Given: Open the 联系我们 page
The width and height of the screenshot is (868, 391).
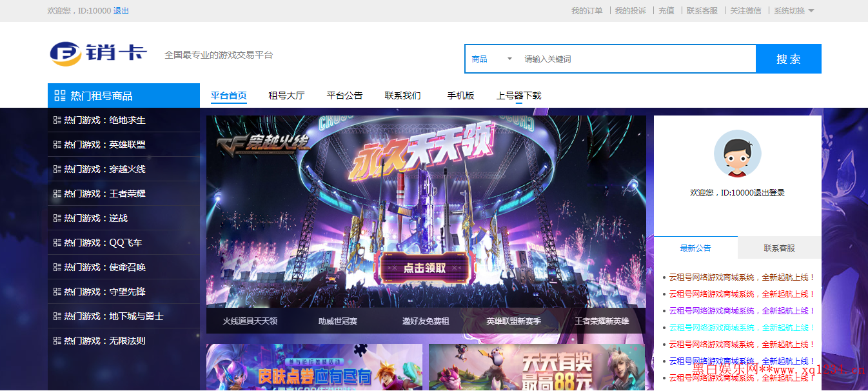Looking at the screenshot, I should [x=403, y=95].
